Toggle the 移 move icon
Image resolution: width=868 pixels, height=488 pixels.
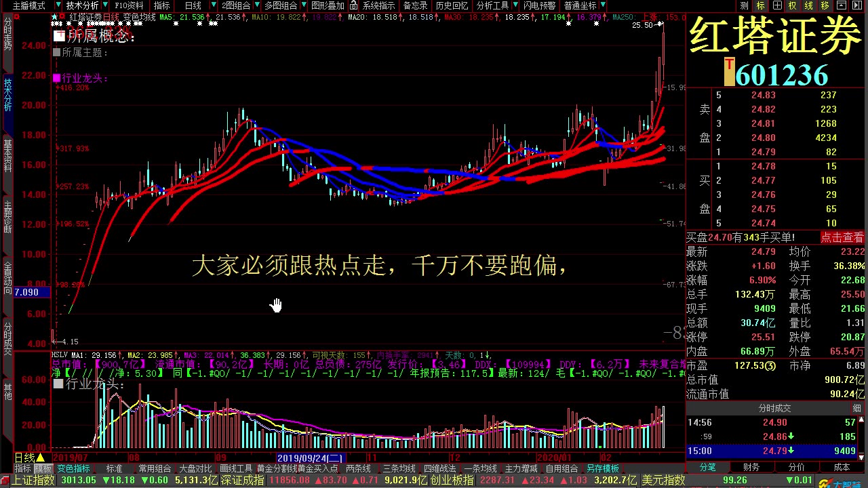(x=825, y=5)
